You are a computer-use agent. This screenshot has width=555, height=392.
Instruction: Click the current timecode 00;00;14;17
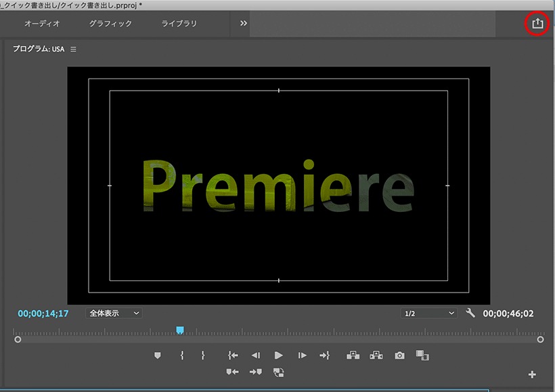(x=43, y=313)
